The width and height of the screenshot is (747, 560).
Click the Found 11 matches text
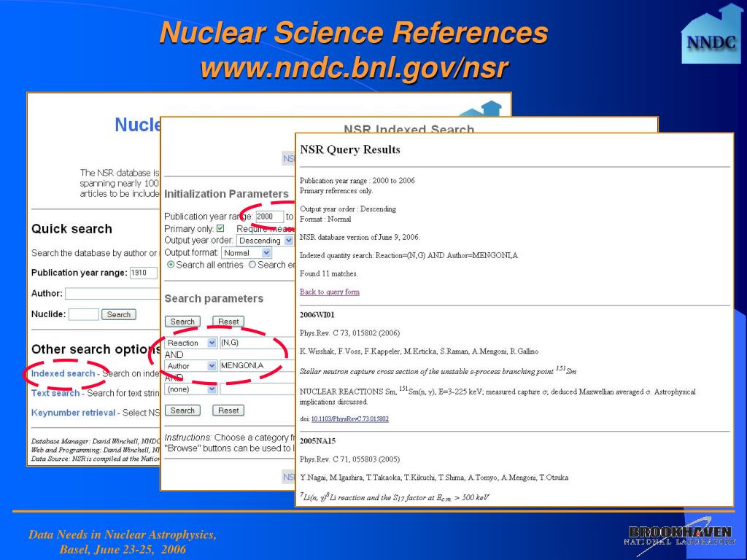coord(329,274)
